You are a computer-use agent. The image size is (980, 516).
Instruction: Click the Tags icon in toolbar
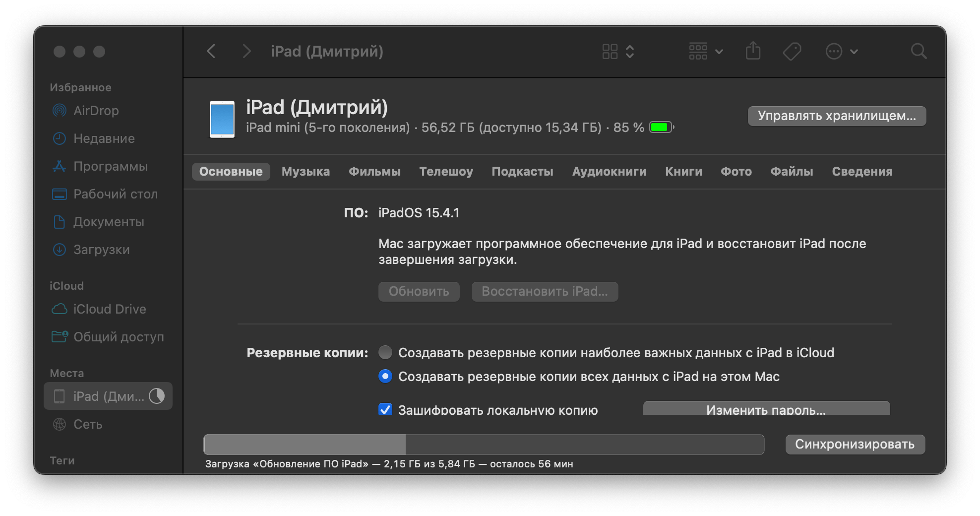792,51
